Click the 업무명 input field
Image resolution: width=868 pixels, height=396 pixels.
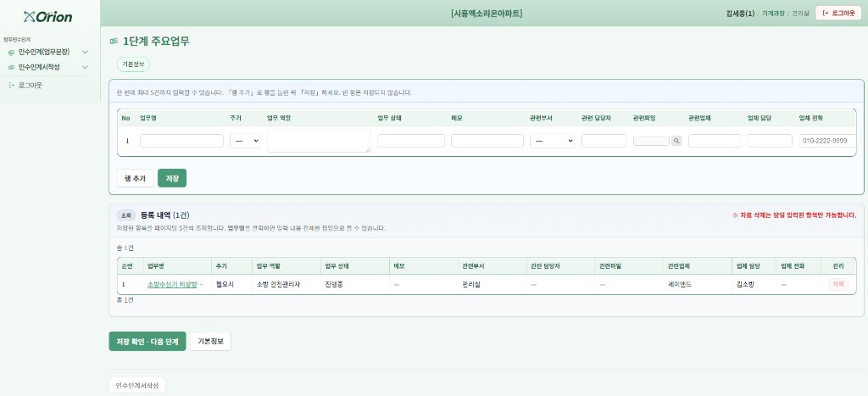click(x=181, y=141)
